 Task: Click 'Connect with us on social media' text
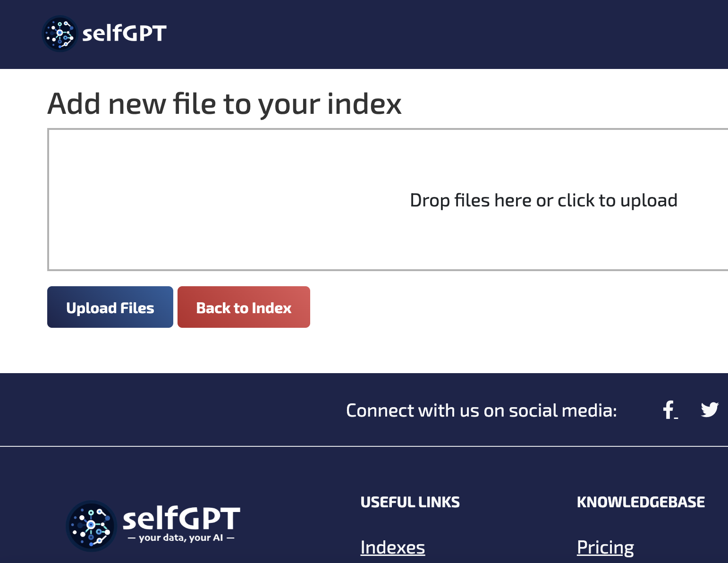tap(482, 410)
